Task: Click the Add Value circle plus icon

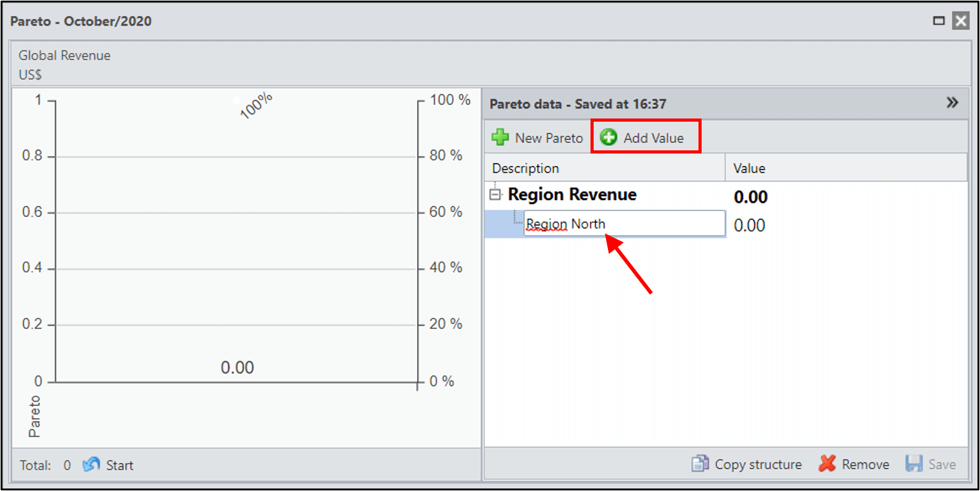Action: click(x=609, y=137)
